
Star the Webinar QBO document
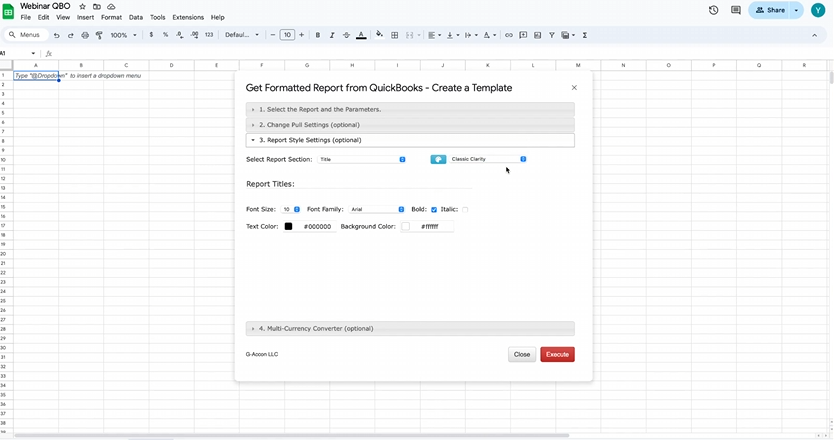pos(82,6)
